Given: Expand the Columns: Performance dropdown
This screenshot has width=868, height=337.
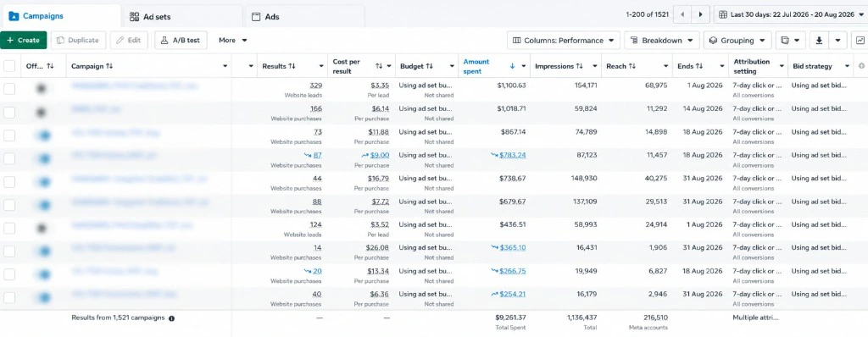Looking at the screenshot, I should [x=564, y=41].
